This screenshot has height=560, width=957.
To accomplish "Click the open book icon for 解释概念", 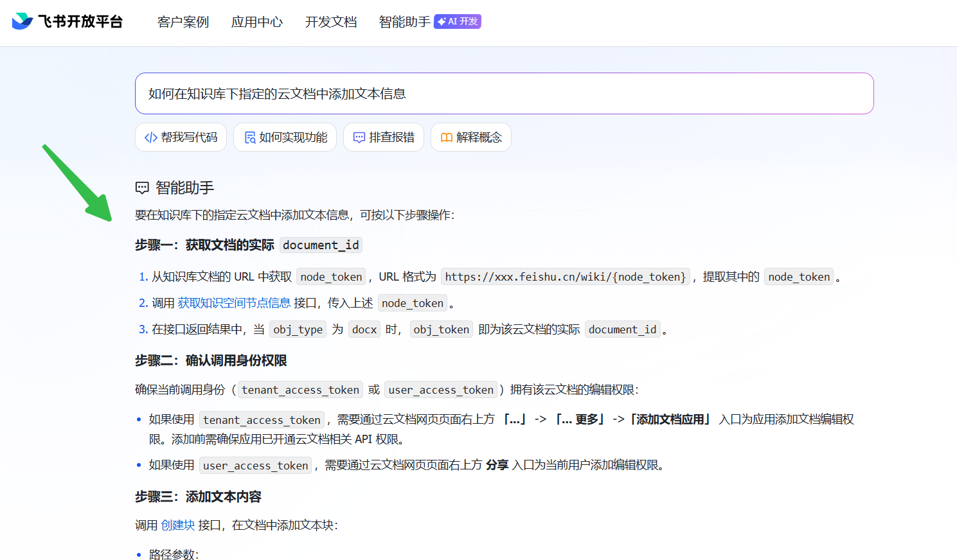I will pyautogui.click(x=446, y=137).
